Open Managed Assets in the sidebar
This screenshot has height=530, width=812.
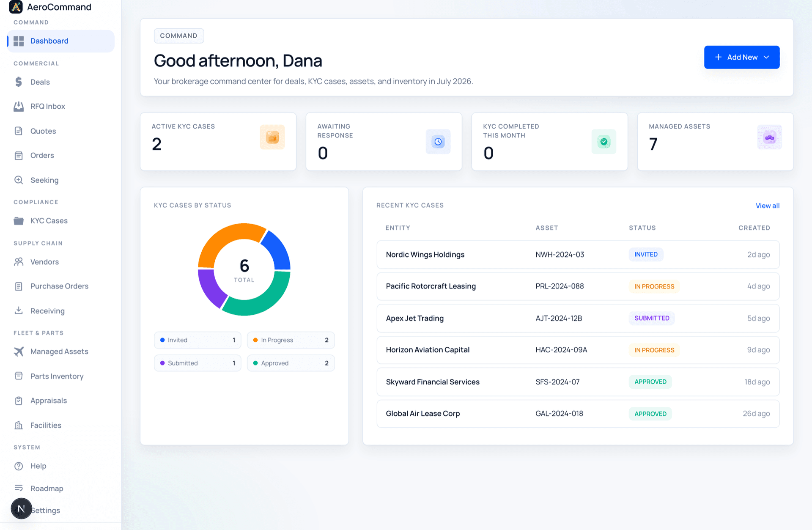tap(61, 352)
